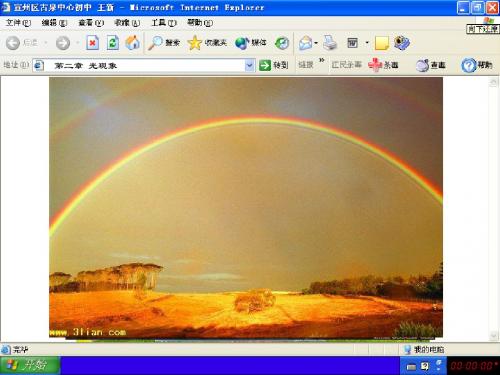Click the Forward navigation arrow icon

point(63,43)
